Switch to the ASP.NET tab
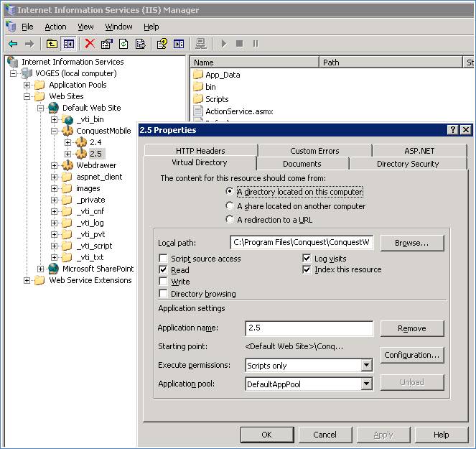This screenshot has width=476, height=449. click(419, 151)
